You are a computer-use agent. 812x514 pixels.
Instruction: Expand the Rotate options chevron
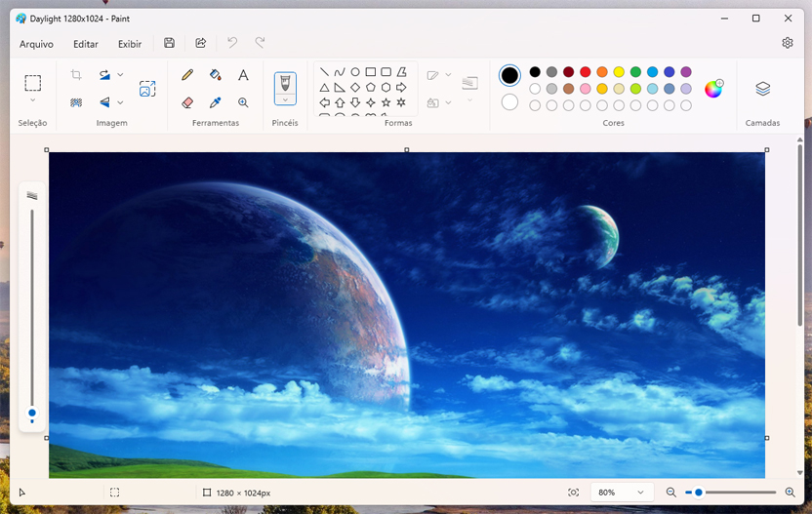(120, 74)
